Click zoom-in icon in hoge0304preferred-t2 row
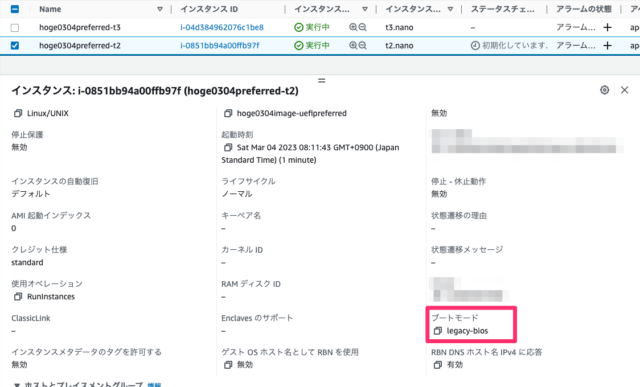 (x=353, y=45)
